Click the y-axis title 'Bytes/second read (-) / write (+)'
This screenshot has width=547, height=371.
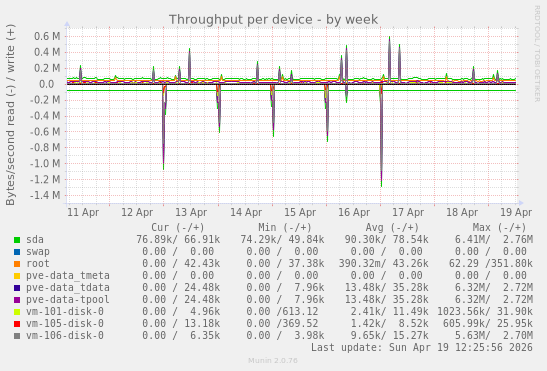coord(10,115)
